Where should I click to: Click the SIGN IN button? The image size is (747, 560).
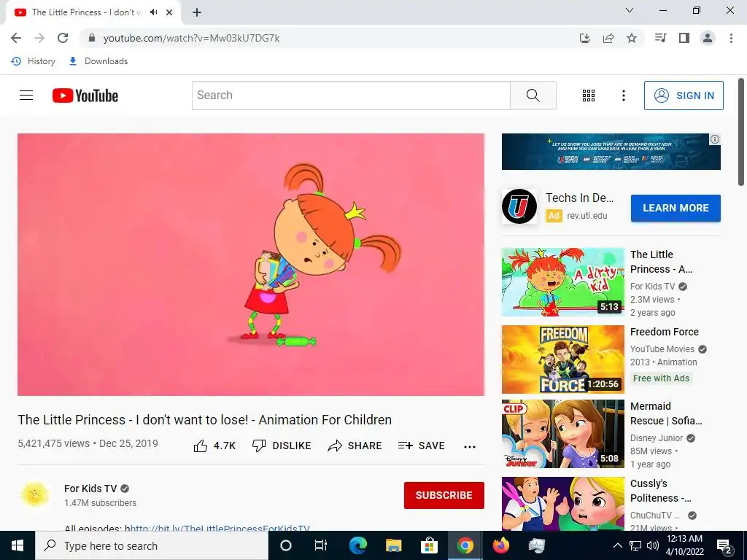point(684,96)
